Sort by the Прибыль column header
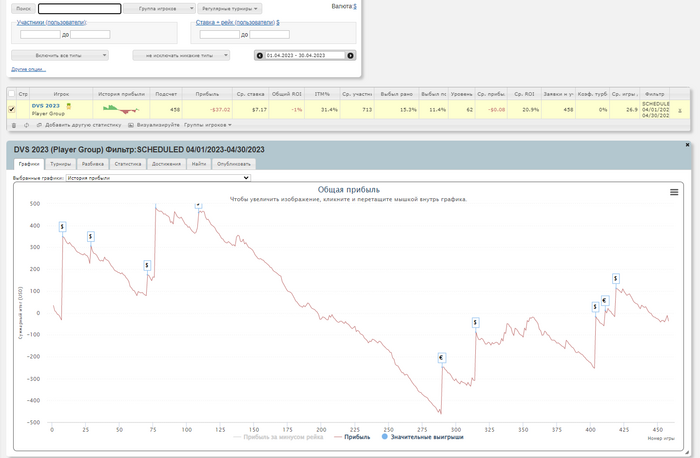 [207, 94]
